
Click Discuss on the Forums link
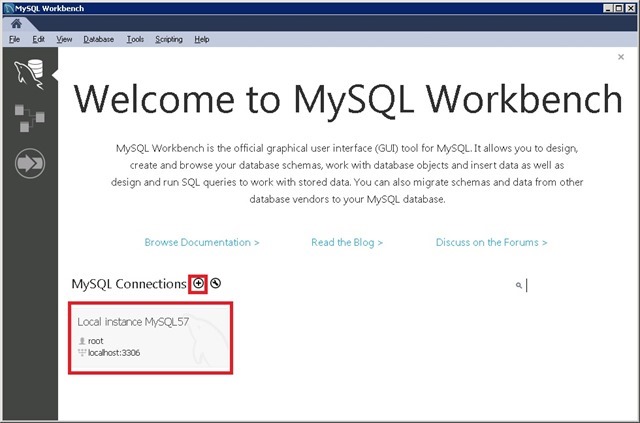491,242
